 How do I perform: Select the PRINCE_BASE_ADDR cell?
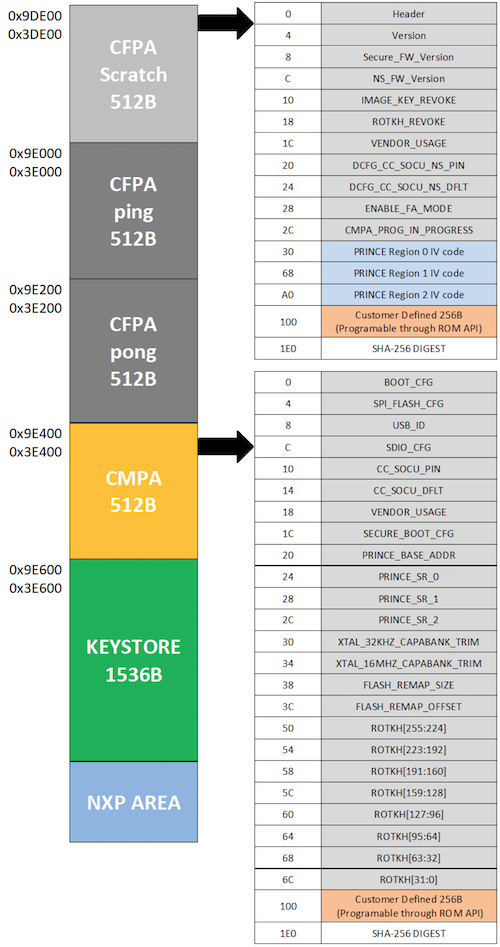pos(409,555)
